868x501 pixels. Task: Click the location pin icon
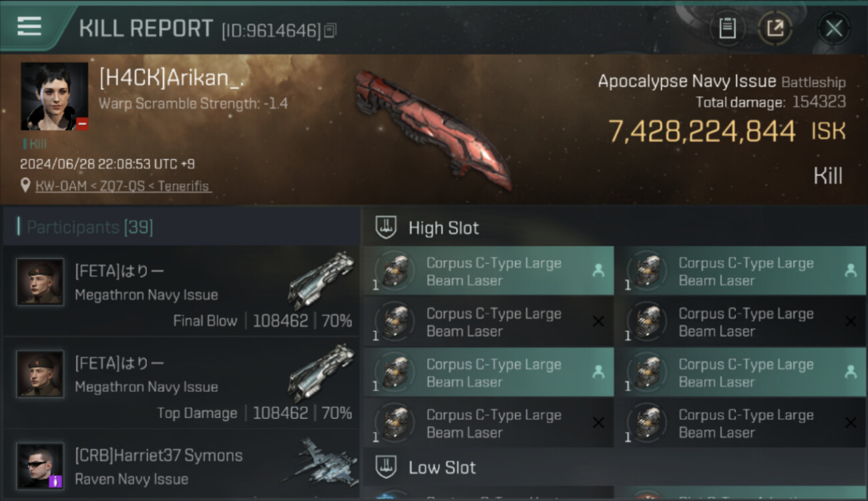(25, 185)
